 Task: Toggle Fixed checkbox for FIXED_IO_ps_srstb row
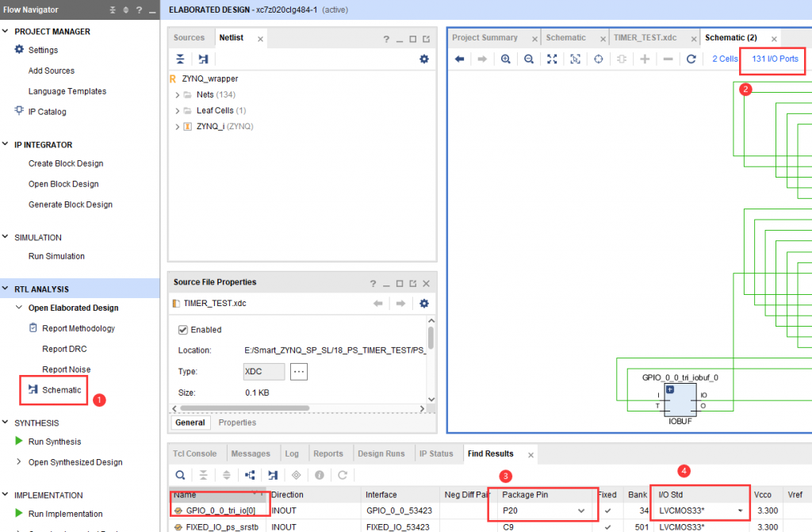pos(607,527)
